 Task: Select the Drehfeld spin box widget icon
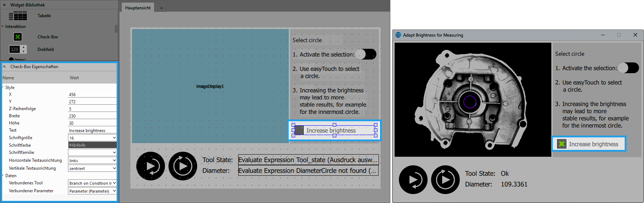coord(18,49)
